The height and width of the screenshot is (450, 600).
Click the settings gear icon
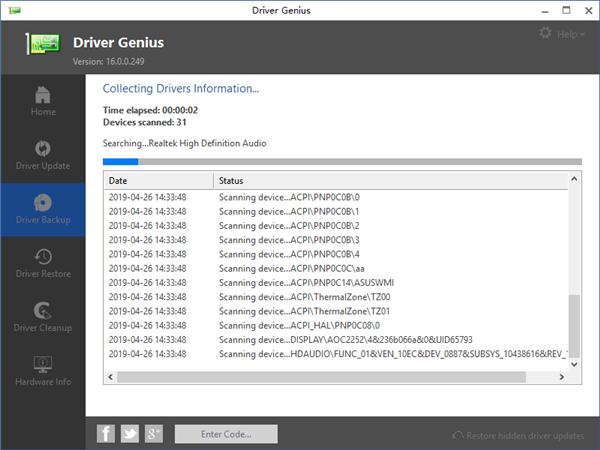(545, 33)
